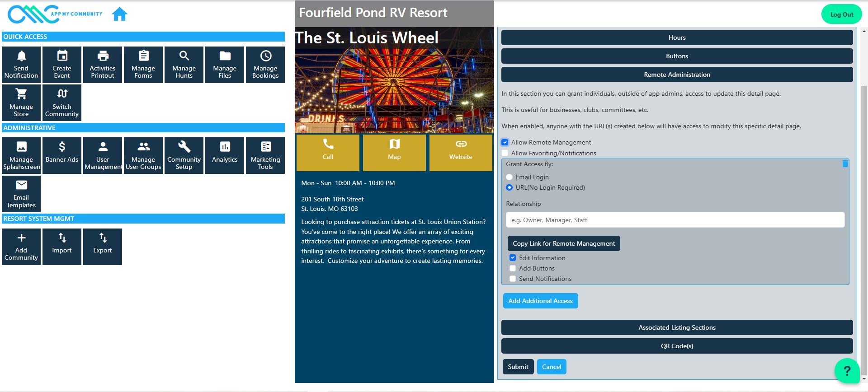
Task: Click the Resort System Mgmt header
Action: [143, 219]
